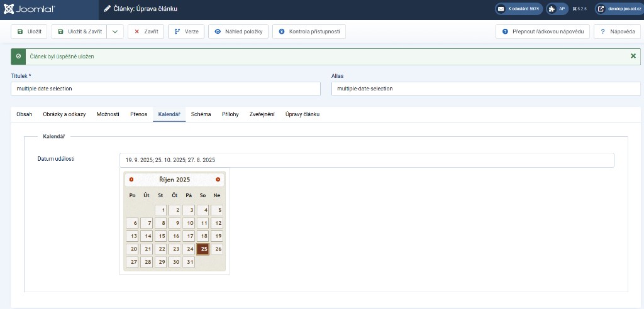
Task: Open Náhled položky preview
Action: pos(239,32)
